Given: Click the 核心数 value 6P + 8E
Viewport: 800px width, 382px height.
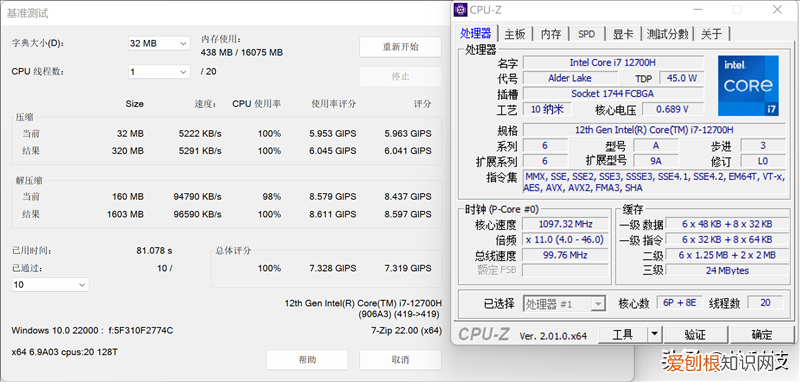Looking at the screenshot, I should 679,302.
